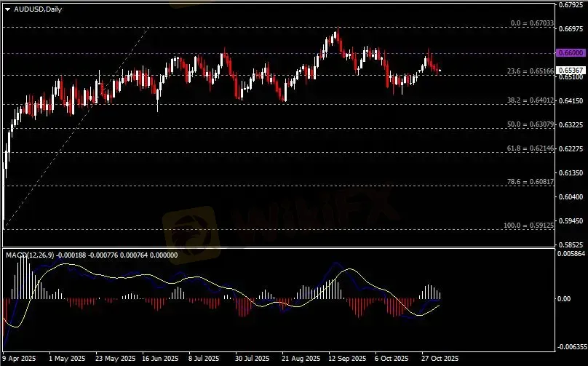
Task: Click the 9 Apr 2025 date marker
Action: pos(20,359)
